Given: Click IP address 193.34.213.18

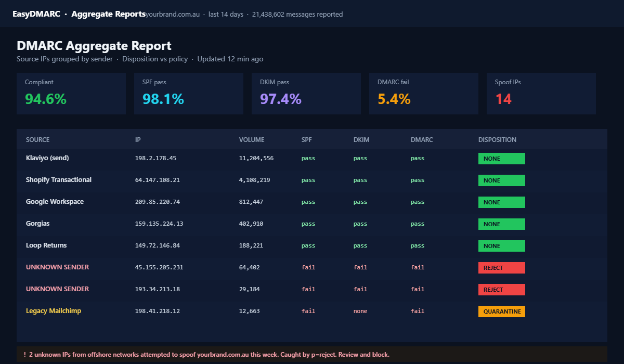Looking at the screenshot, I should [x=158, y=289].
